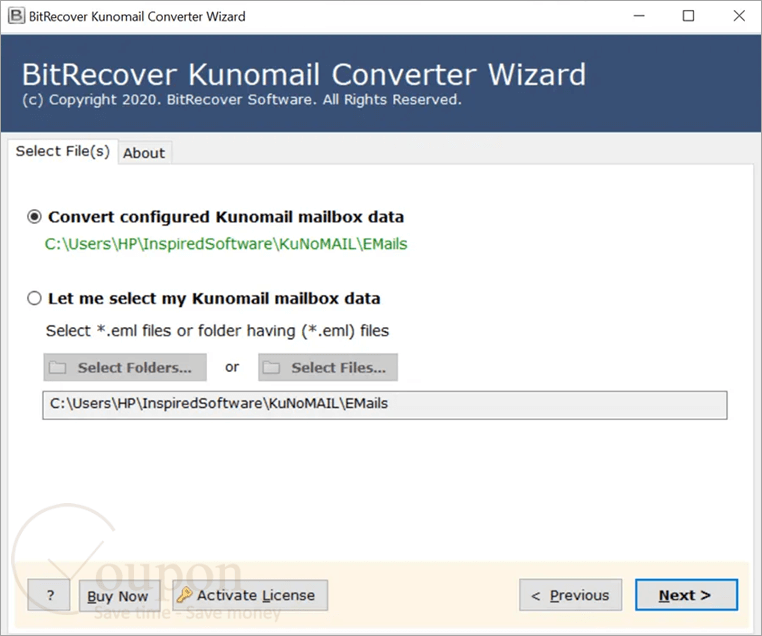Click the Select Folders... button
This screenshot has height=636, width=762.
(125, 367)
